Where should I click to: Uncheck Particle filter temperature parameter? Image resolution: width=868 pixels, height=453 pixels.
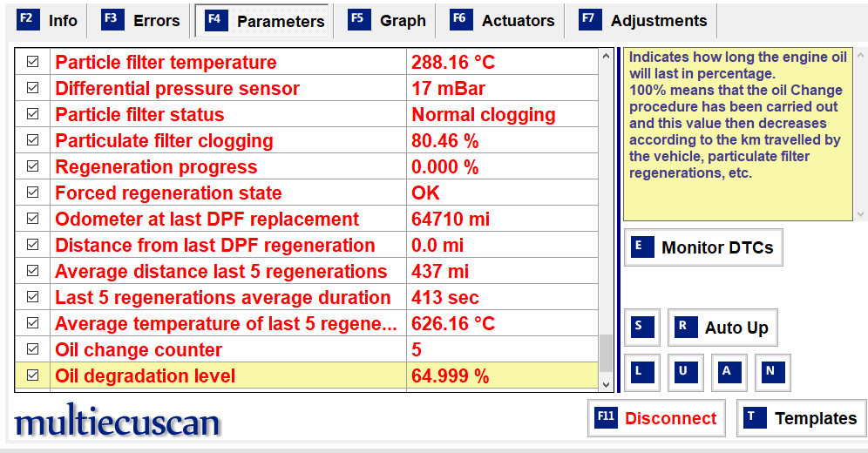pos(32,61)
